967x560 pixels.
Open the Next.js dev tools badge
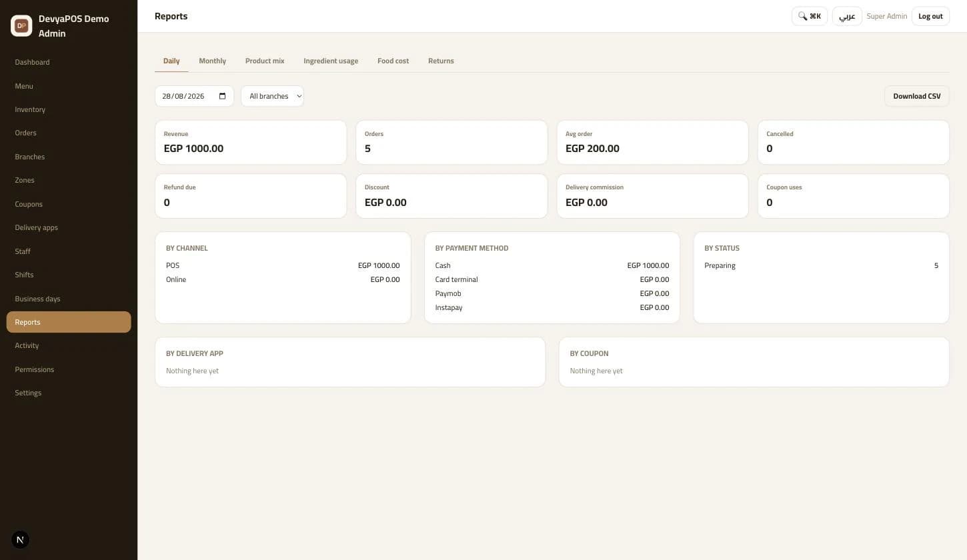20,540
